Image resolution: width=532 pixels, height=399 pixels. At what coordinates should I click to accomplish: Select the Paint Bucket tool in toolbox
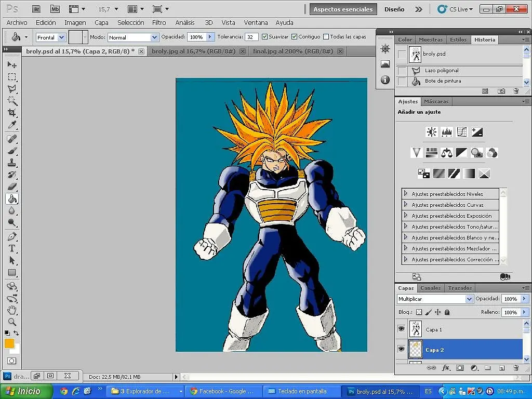12,199
